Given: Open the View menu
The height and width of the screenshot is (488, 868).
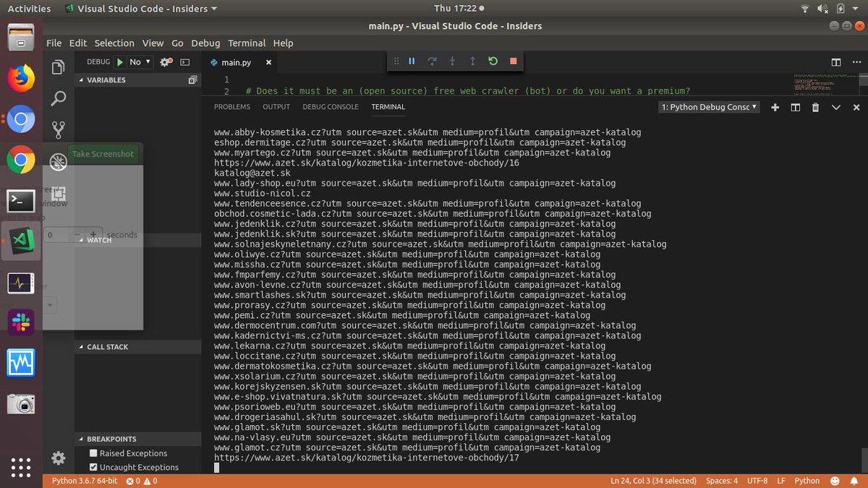Looking at the screenshot, I should (153, 43).
